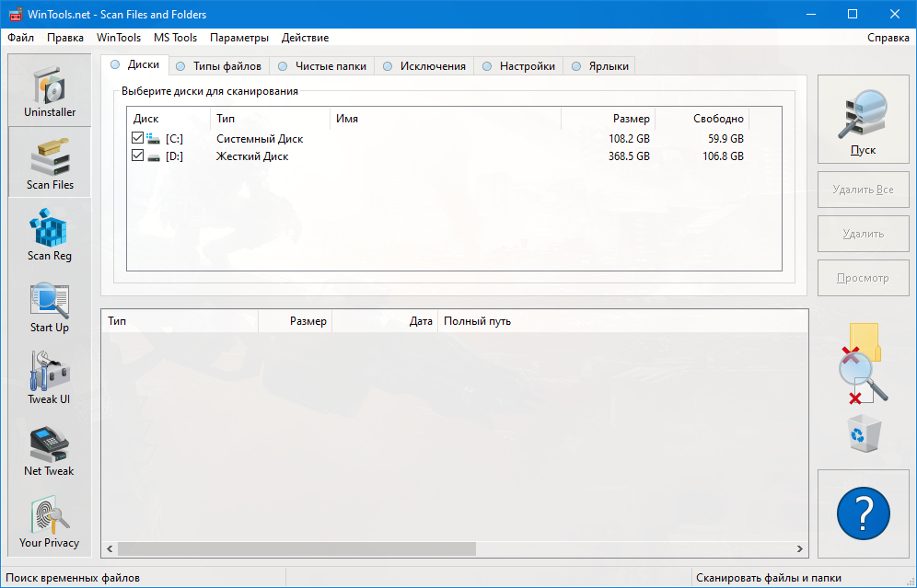The height and width of the screenshot is (588, 917).
Task: Open the Исключения tab
Action: [x=424, y=66]
